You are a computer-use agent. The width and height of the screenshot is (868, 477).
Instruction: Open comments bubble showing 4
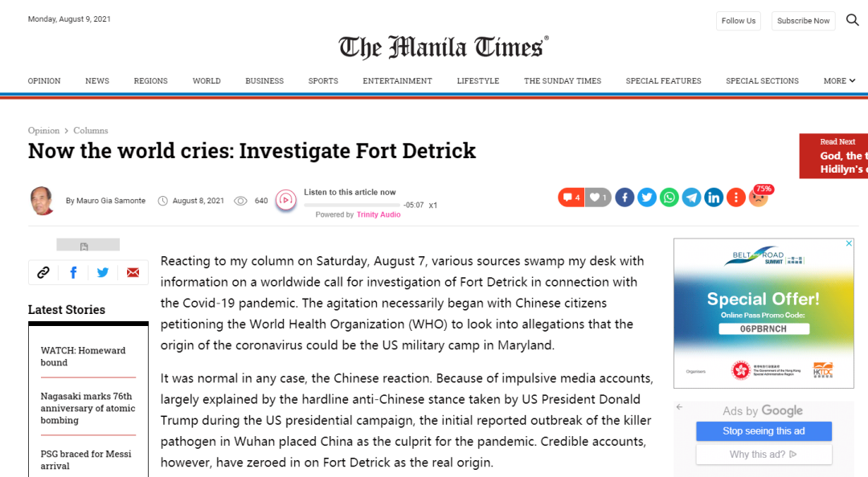(571, 197)
